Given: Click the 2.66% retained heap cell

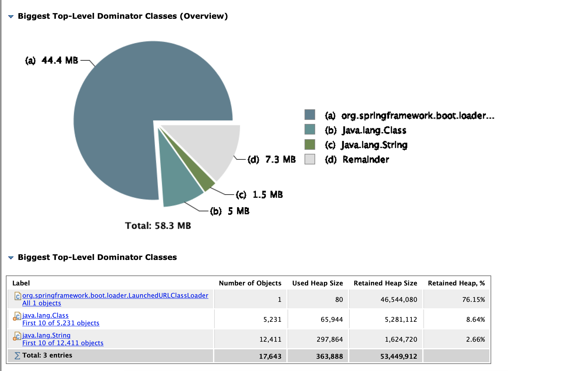Looking at the screenshot, I should coord(457,339).
